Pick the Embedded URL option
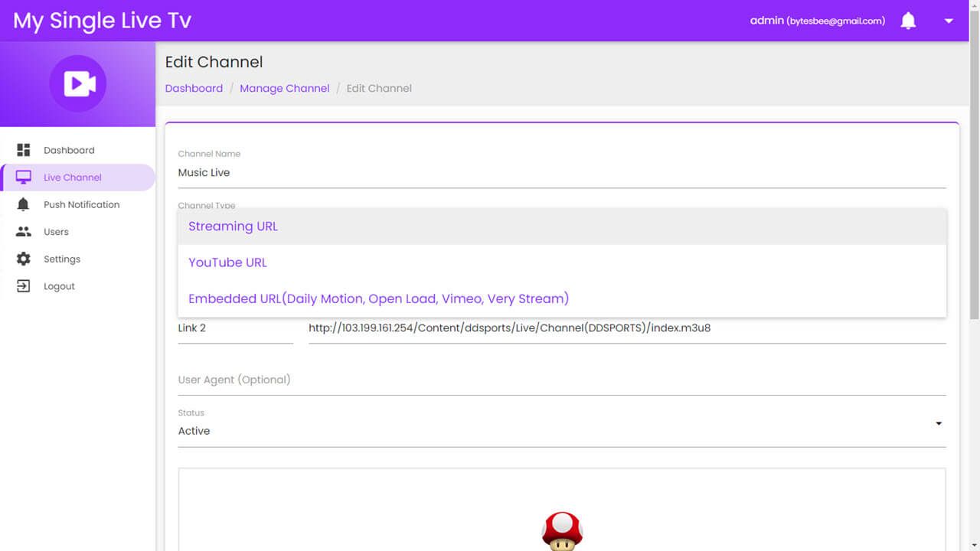Viewport: 980px width, 551px height. click(562, 298)
